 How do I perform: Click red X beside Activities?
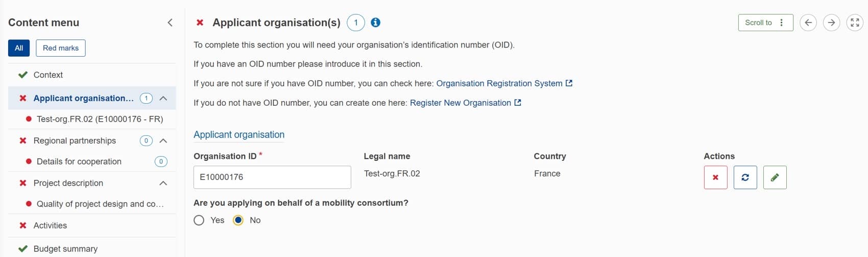[23, 225]
